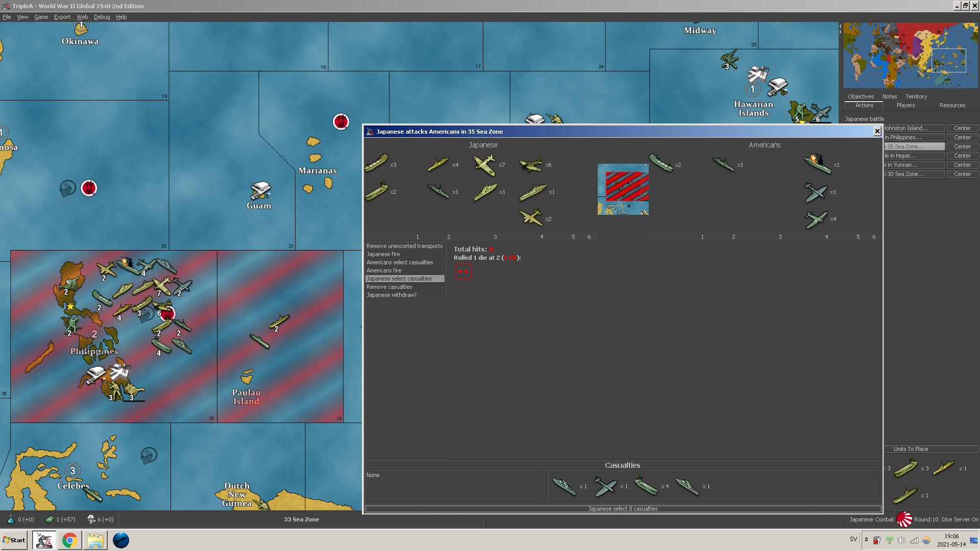980x551 pixels.
Task: Select the Johnston Island battle button
Action: (x=914, y=128)
